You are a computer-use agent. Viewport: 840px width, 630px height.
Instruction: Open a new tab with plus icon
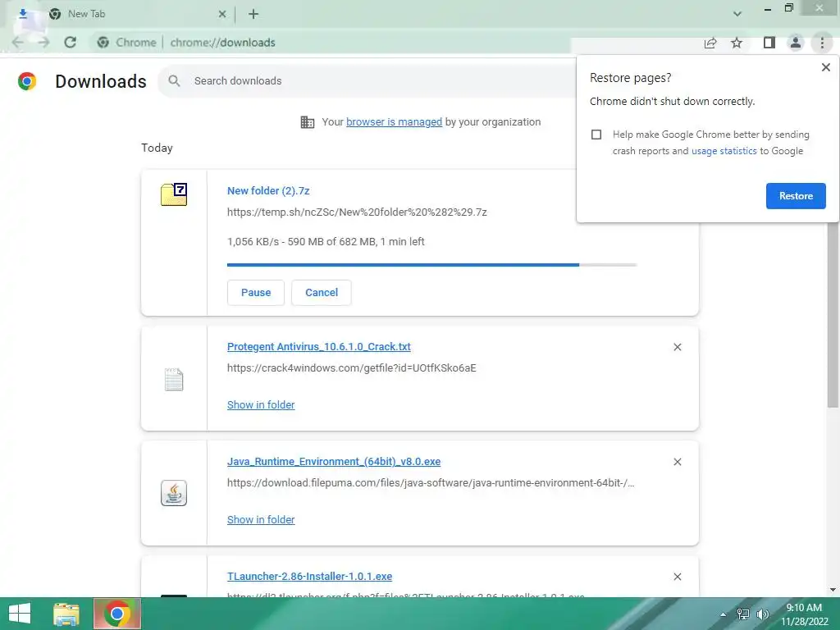coord(253,14)
